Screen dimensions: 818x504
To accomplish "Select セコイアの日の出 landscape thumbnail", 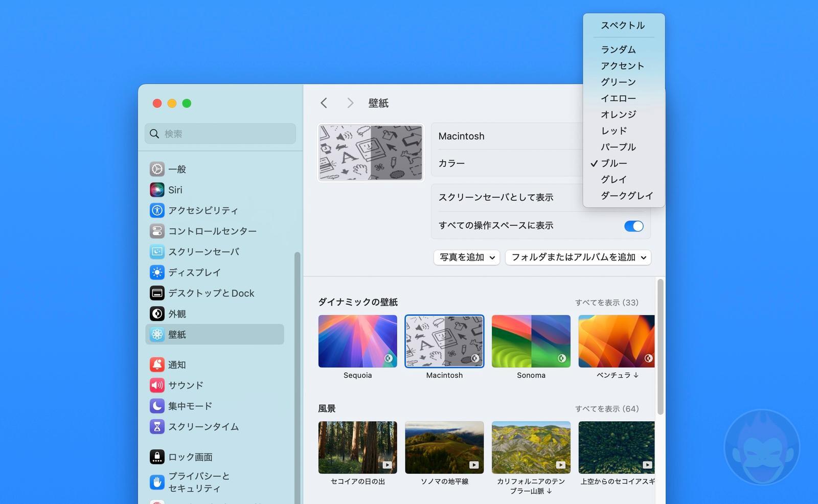I will (358, 447).
